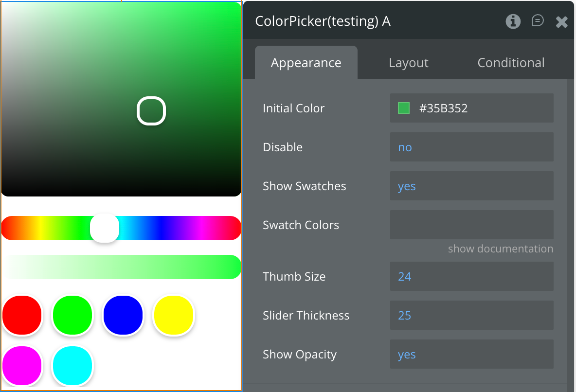Select the Appearance tab
The width and height of the screenshot is (576, 392).
point(306,63)
